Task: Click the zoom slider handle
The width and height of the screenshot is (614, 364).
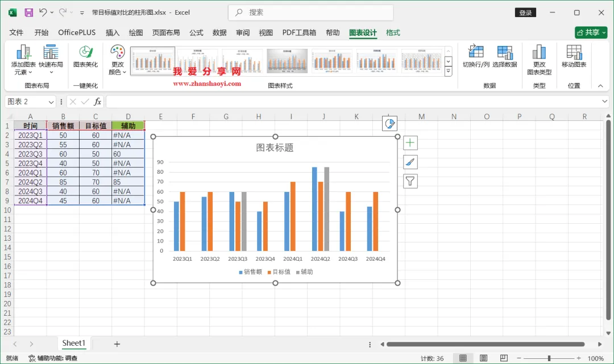Action: 549,358
